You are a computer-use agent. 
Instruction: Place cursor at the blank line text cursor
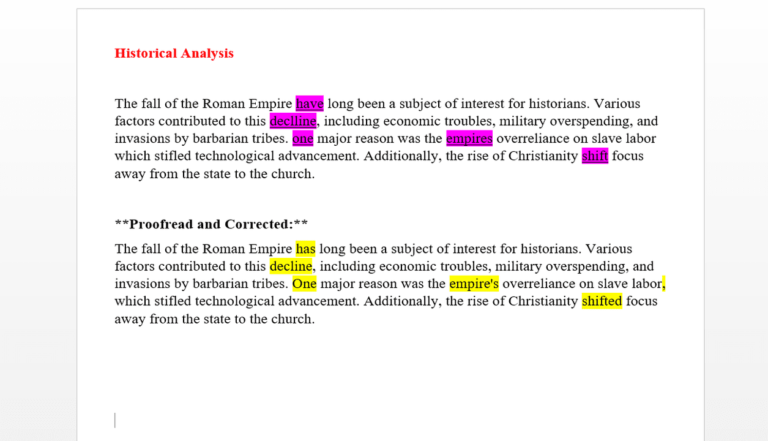tap(115, 420)
